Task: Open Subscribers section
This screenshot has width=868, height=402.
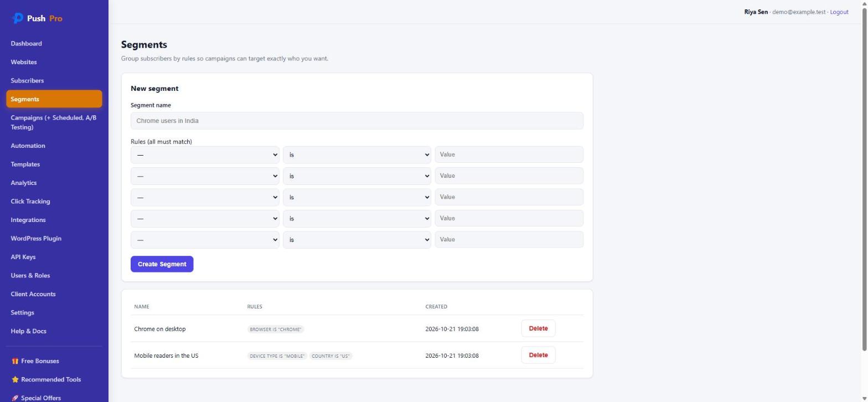Action: (54, 81)
